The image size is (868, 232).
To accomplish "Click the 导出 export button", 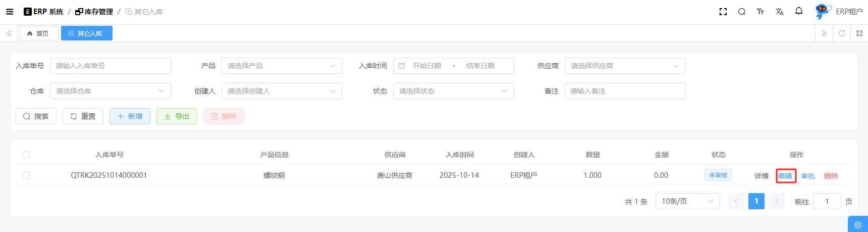I will [x=177, y=116].
